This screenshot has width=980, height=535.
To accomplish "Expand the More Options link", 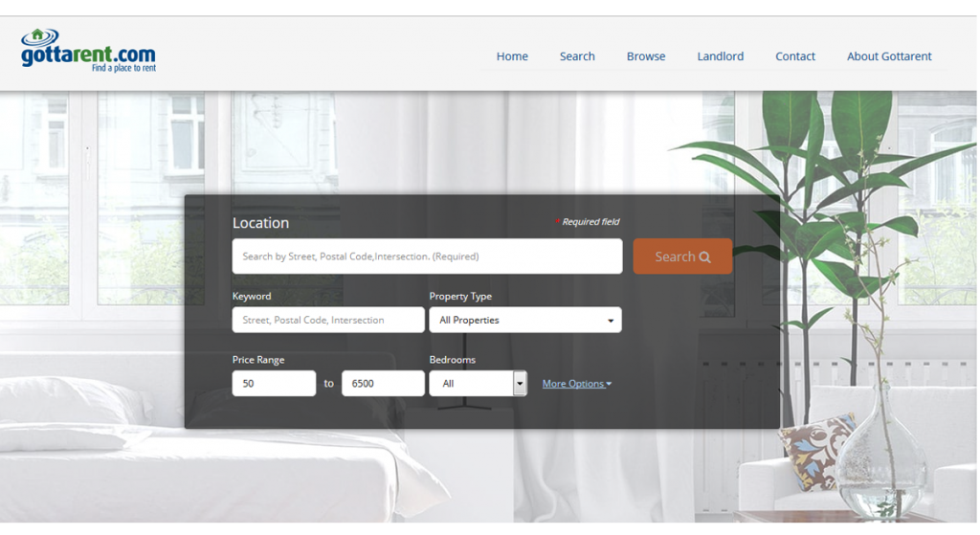I will click(x=576, y=384).
